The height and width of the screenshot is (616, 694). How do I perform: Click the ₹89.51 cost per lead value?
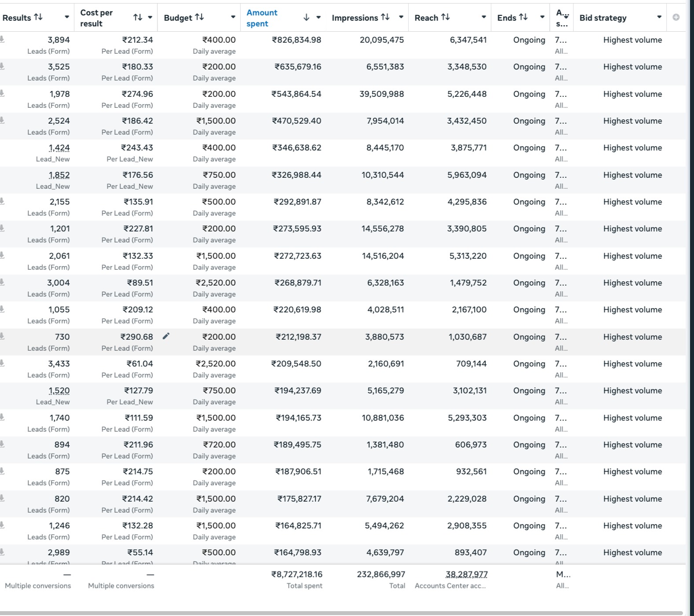pos(140,283)
